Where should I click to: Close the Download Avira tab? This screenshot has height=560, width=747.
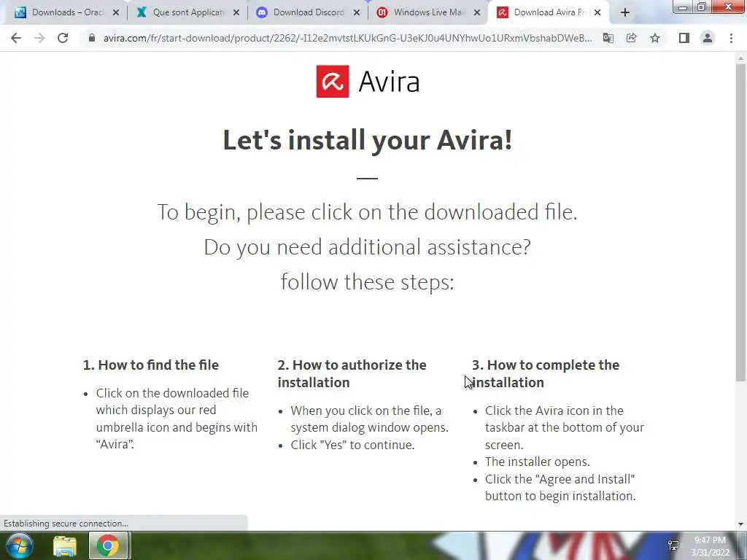[597, 13]
